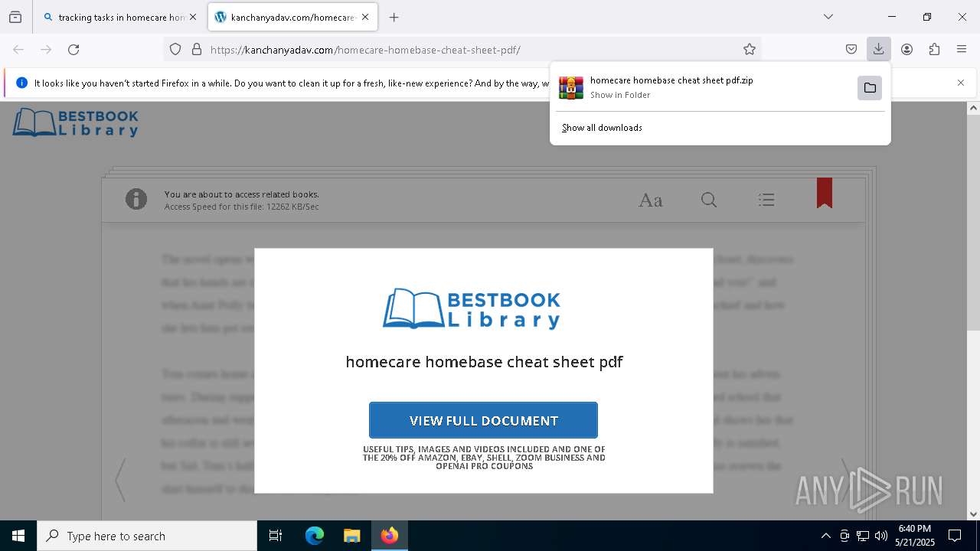This screenshot has height=551, width=980.
Task: Open clock showing 6:40 PM
Action: [915, 536]
